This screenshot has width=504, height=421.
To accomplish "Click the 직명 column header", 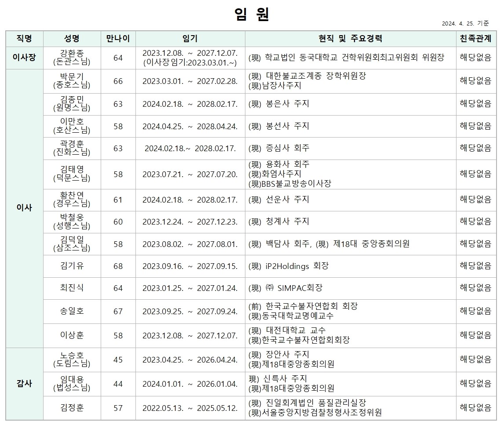I will point(24,38).
